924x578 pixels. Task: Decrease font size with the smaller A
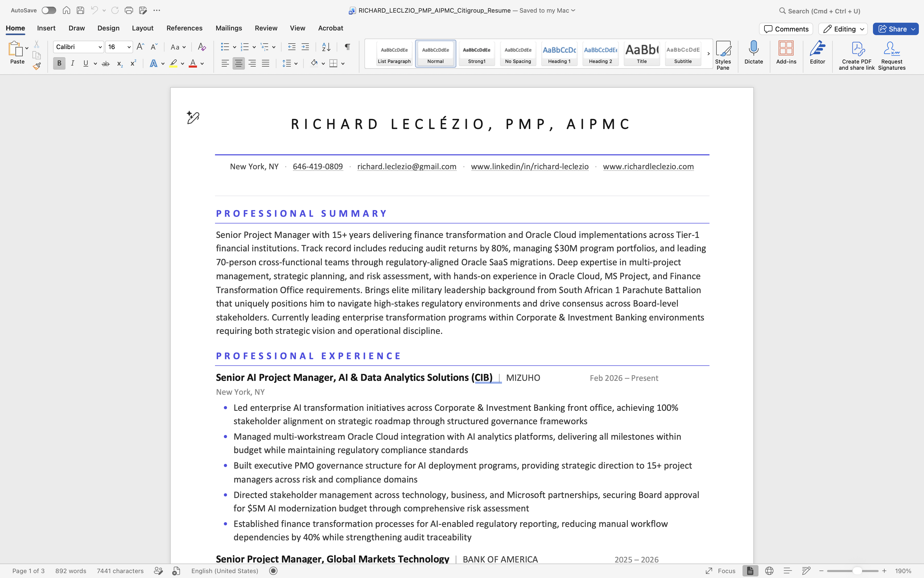[x=154, y=47]
